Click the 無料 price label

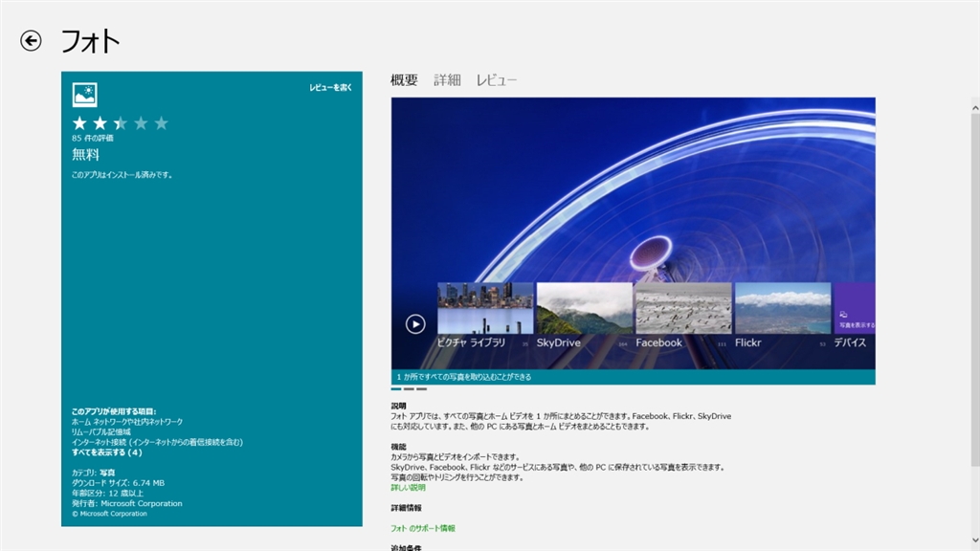(85, 154)
